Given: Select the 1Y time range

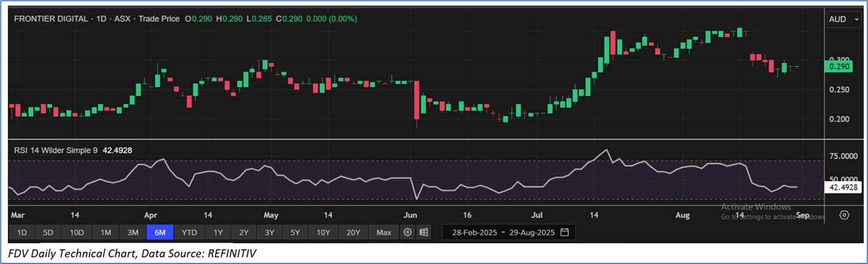Looking at the screenshot, I should 218,232.
